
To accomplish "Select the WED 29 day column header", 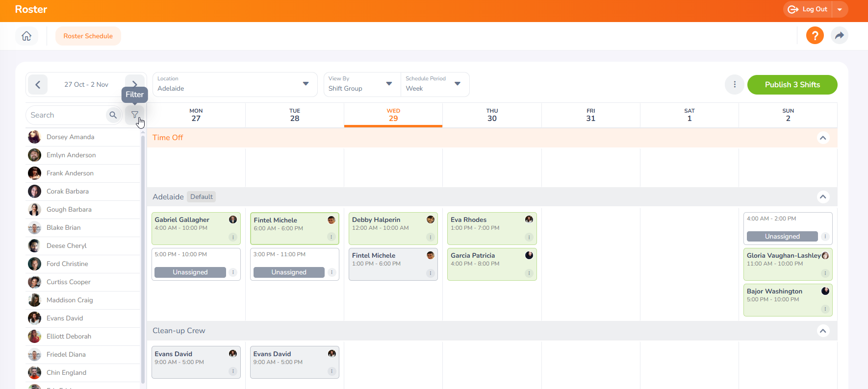I will (x=393, y=115).
